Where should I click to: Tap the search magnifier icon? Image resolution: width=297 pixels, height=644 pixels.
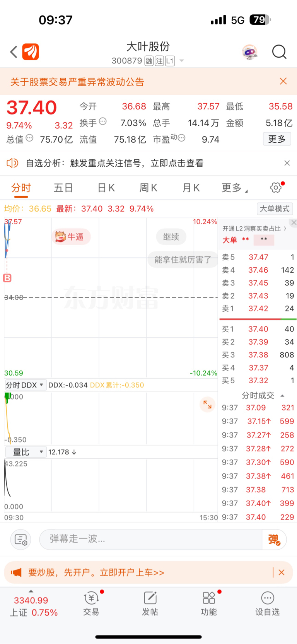(279, 52)
